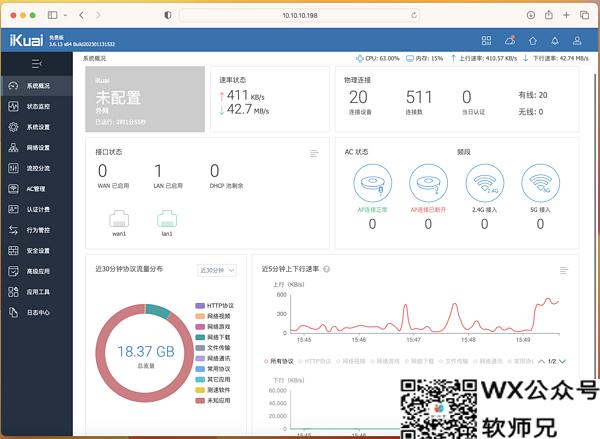Viewport: 600px width, 439px height.
Task: Open the speed chart panel options menu
Action: [x=564, y=270]
